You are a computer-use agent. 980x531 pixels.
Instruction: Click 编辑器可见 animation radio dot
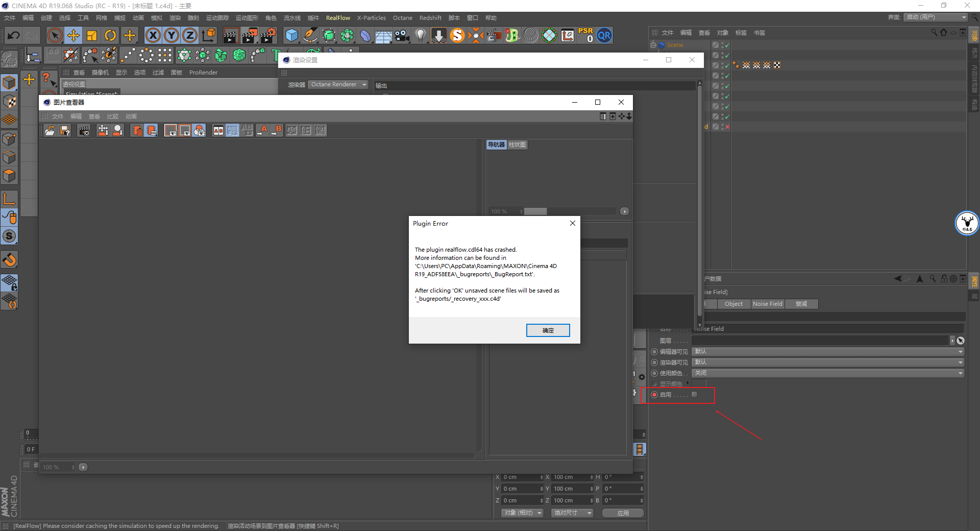coord(654,352)
